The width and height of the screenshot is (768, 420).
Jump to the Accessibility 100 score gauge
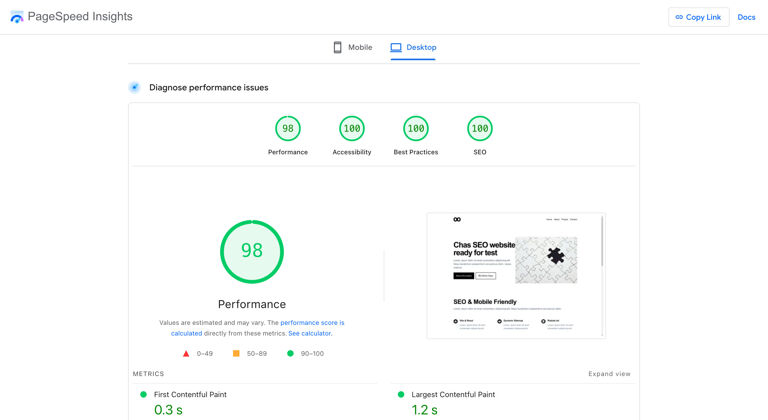352,128
